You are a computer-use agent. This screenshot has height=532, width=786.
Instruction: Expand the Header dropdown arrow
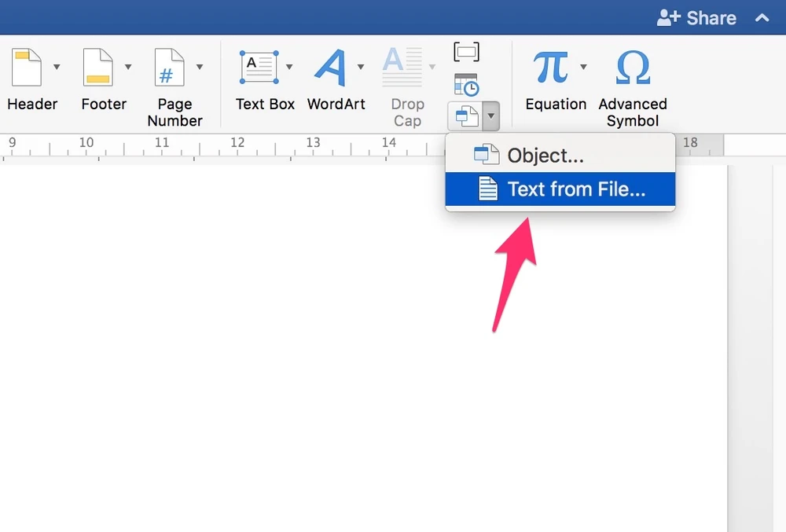[57, 67]
